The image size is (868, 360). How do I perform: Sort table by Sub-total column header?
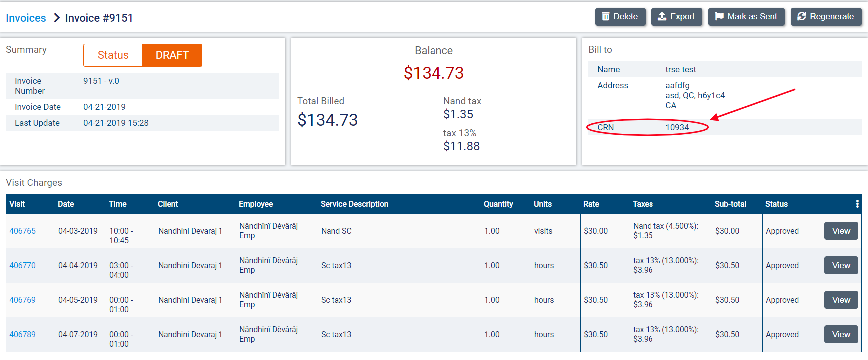730,204
